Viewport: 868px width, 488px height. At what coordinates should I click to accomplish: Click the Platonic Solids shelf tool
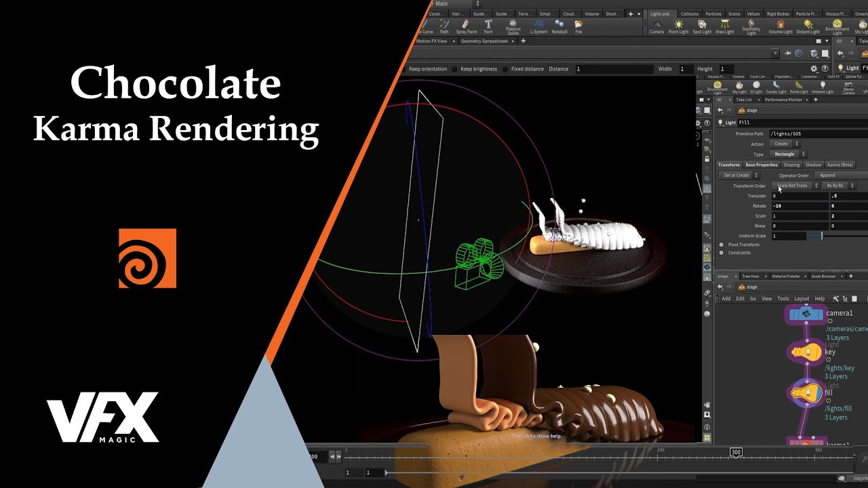click(513, 27)
